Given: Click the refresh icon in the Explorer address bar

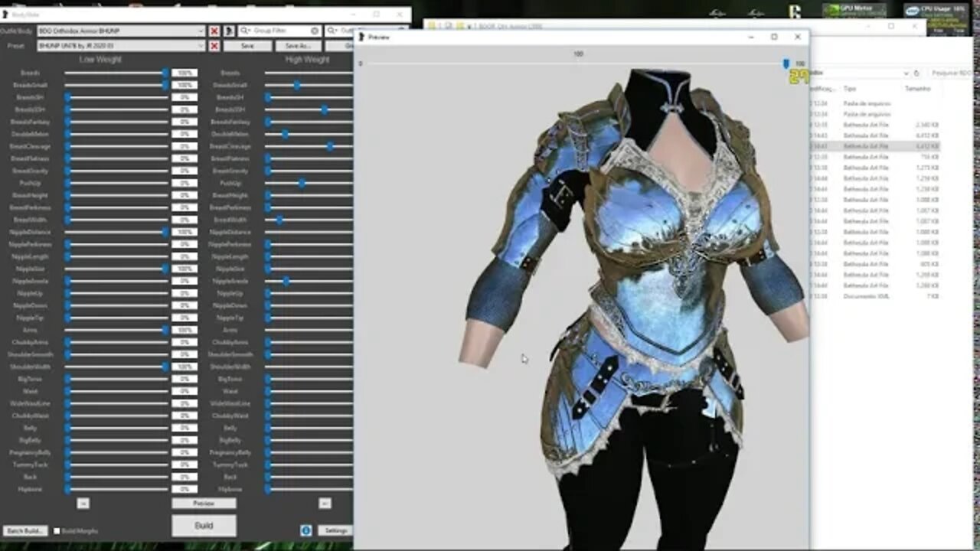Looking at the screenshot, I should point(916,73).
